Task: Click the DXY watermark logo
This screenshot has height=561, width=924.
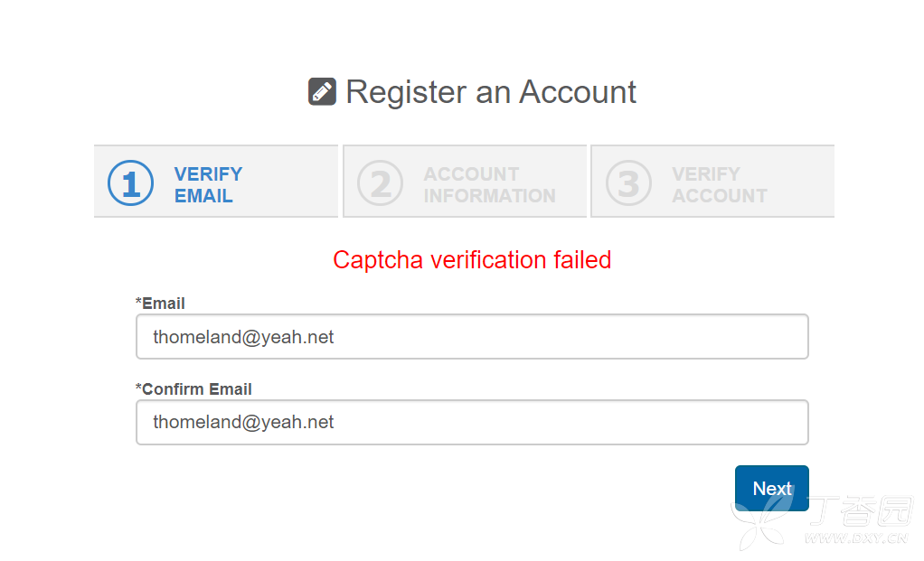Action: tap(822, 518)
